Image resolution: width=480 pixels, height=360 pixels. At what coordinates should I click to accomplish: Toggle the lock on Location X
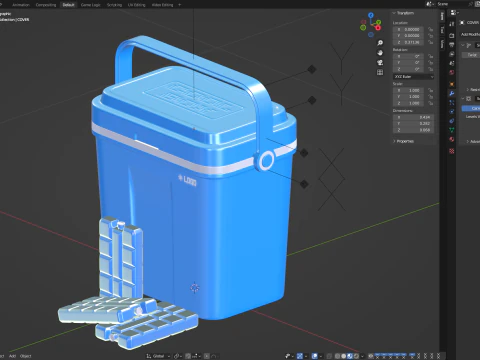click(x=430, y=29)
